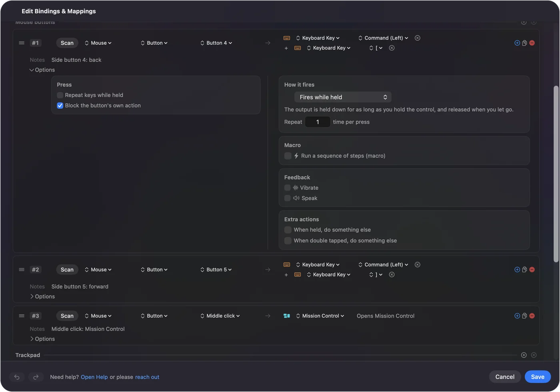The image size is (560, 392).
Task: Click the vertical scrollbar thumb
Action: 556,174
